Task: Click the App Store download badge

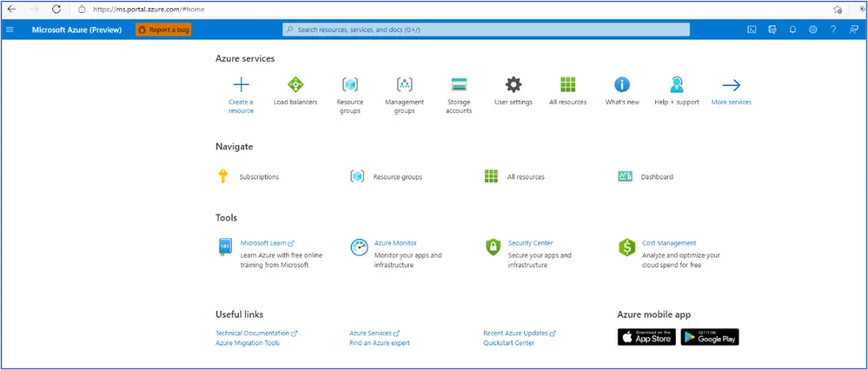Action: tap(646, 337)
